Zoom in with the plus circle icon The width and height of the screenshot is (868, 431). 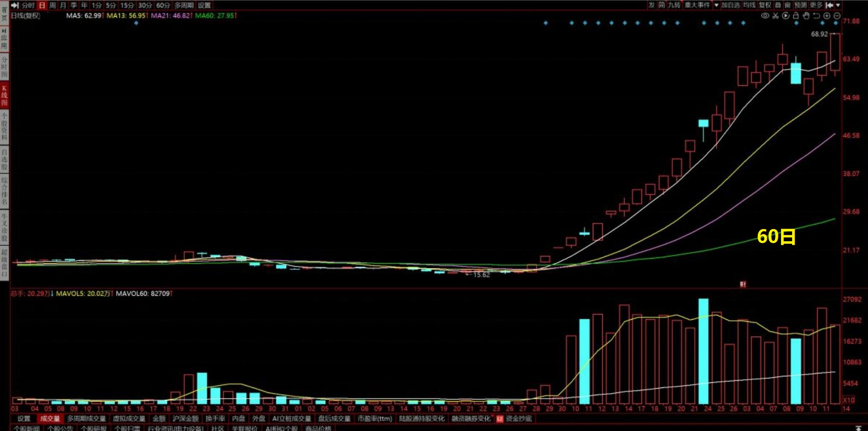[827, 16]
